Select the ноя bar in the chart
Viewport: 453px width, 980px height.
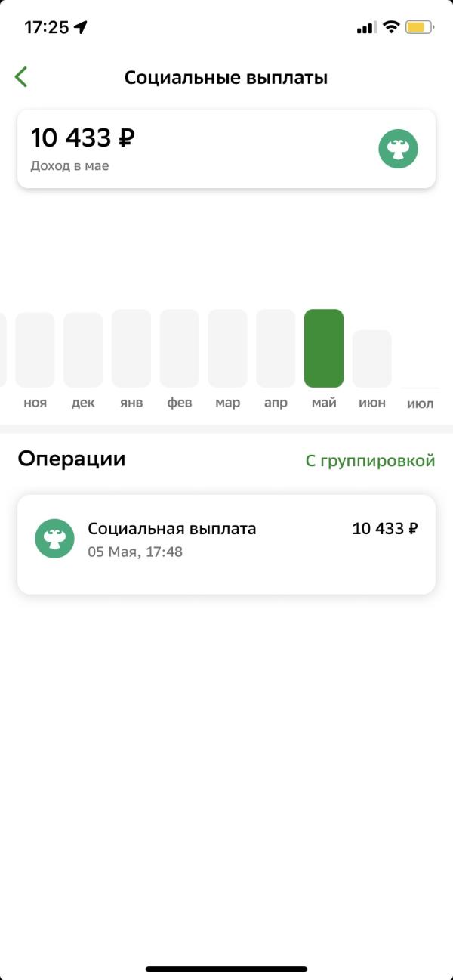click(35, 350)
